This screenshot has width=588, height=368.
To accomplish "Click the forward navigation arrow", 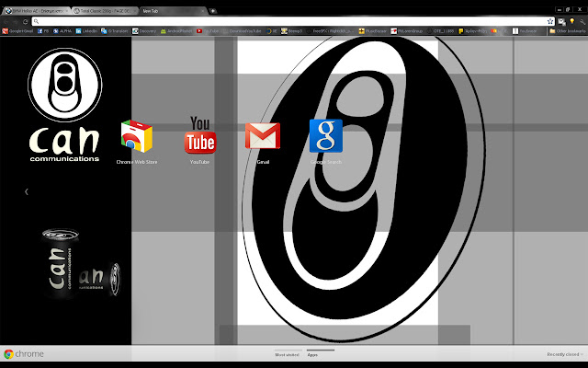I will pyautogui.click(x=16, y=21).
